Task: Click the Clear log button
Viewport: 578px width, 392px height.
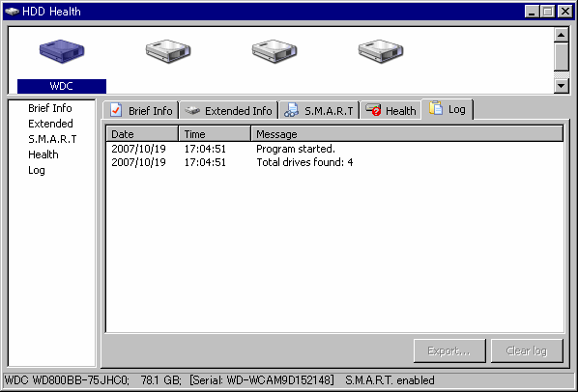Action: point(527,350)
